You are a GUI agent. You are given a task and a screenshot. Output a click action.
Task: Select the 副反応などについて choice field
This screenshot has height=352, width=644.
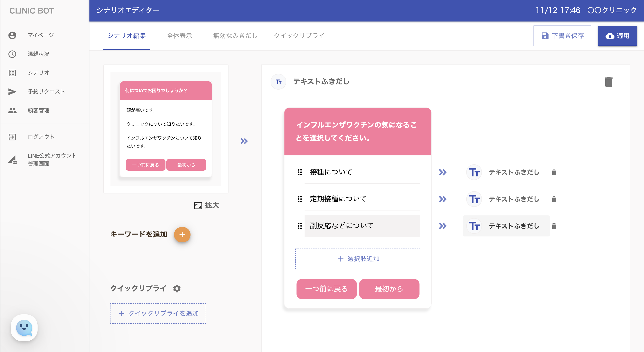362,226
